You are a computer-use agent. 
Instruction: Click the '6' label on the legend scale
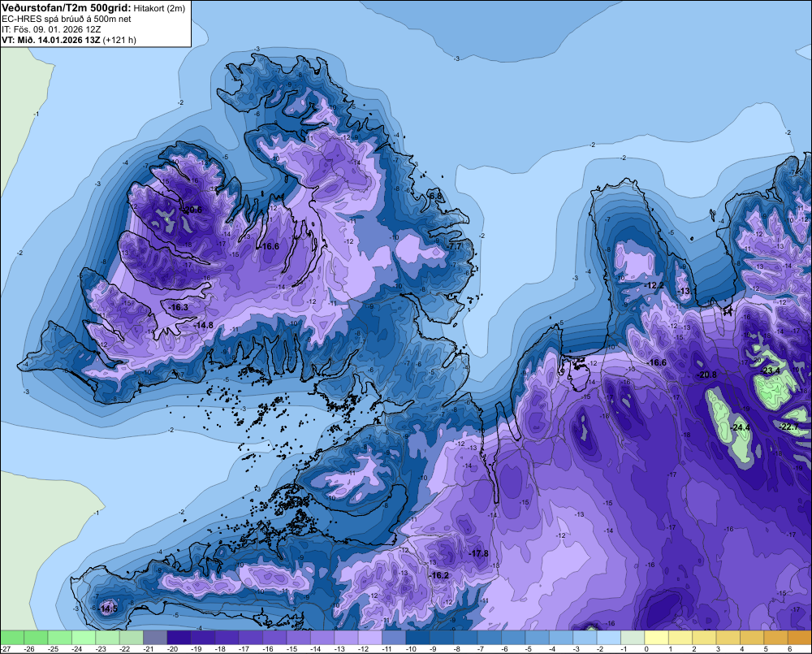789,649
